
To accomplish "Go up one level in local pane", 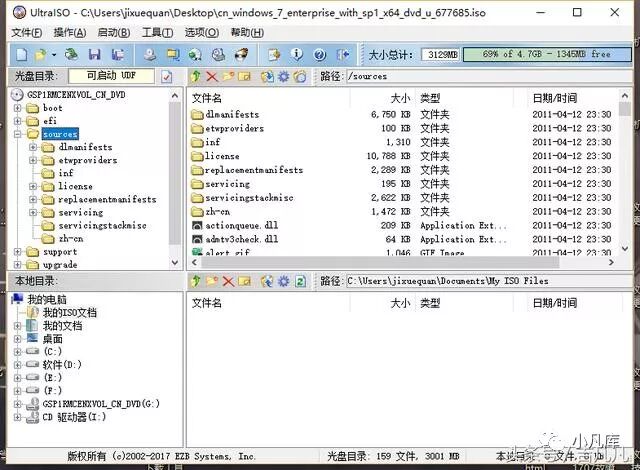I will click(196, 281).
